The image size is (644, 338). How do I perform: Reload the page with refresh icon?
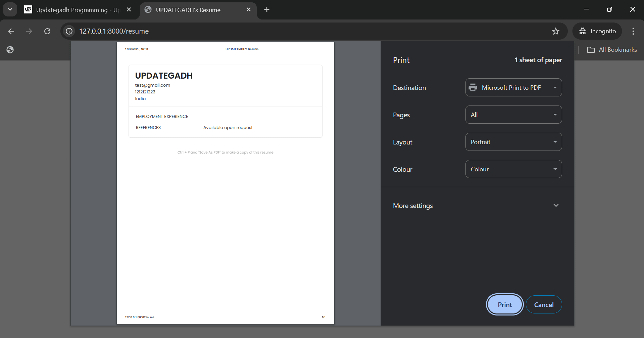(47, 31)
